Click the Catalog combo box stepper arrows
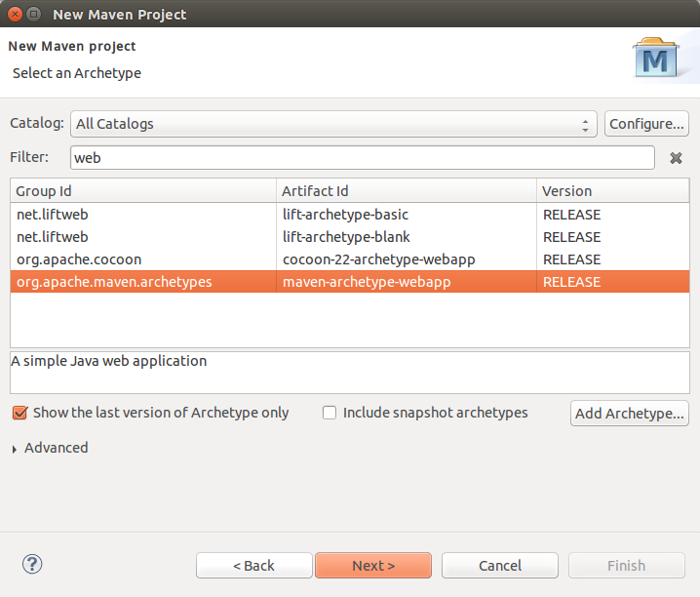Viewport: 700px width, 597px height. coord(585,126)
